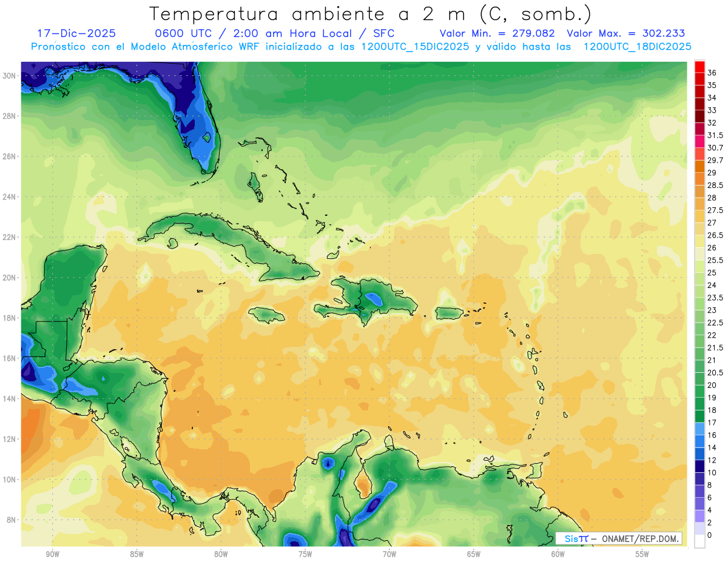Click the "26N" latitude label
Image resolution: width=728 pixels, height=562 pixels.
[x=10, y=156]
